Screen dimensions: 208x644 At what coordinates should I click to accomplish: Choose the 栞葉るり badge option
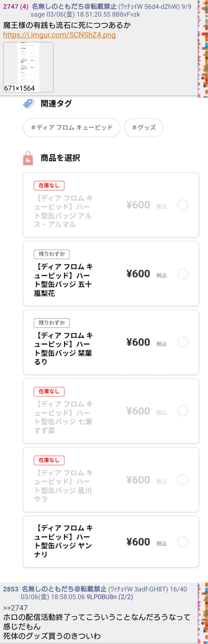(x=183, y=342)
